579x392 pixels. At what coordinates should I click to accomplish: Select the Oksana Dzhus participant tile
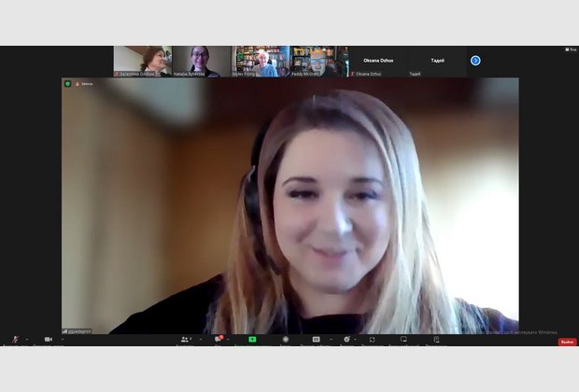pos(378,62)
